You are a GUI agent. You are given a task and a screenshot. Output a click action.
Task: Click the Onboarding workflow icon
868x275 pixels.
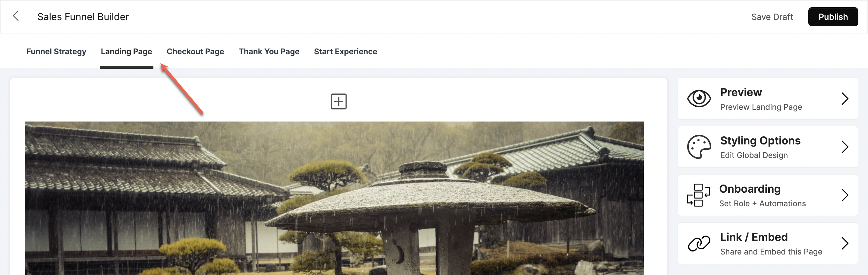coord(698,195)
